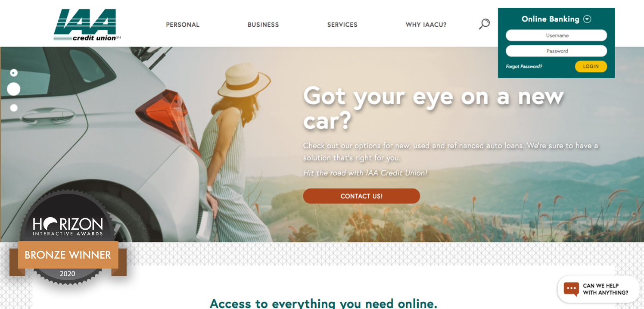Click the yellow LOGIN button
The image size is (644, 309).
pyautogui.click(x=591, y=66)
